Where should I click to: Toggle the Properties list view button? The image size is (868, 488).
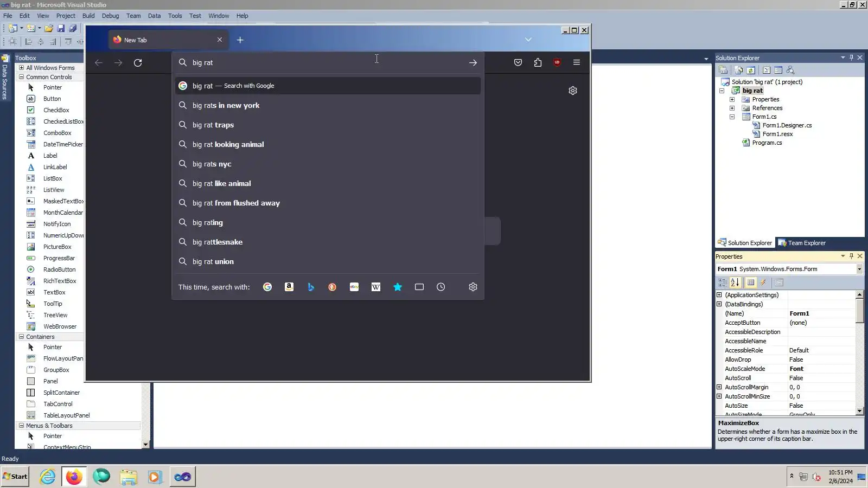751,282
